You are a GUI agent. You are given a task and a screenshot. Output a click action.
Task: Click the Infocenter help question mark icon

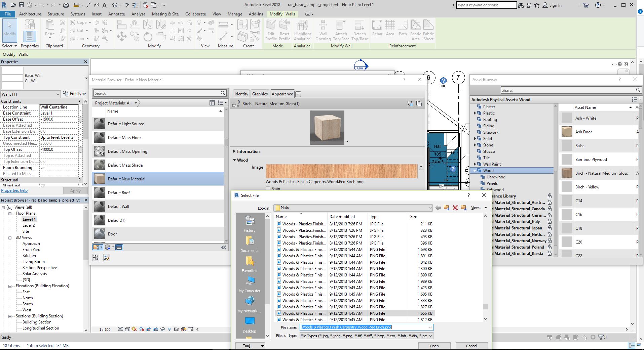[598, 5]
